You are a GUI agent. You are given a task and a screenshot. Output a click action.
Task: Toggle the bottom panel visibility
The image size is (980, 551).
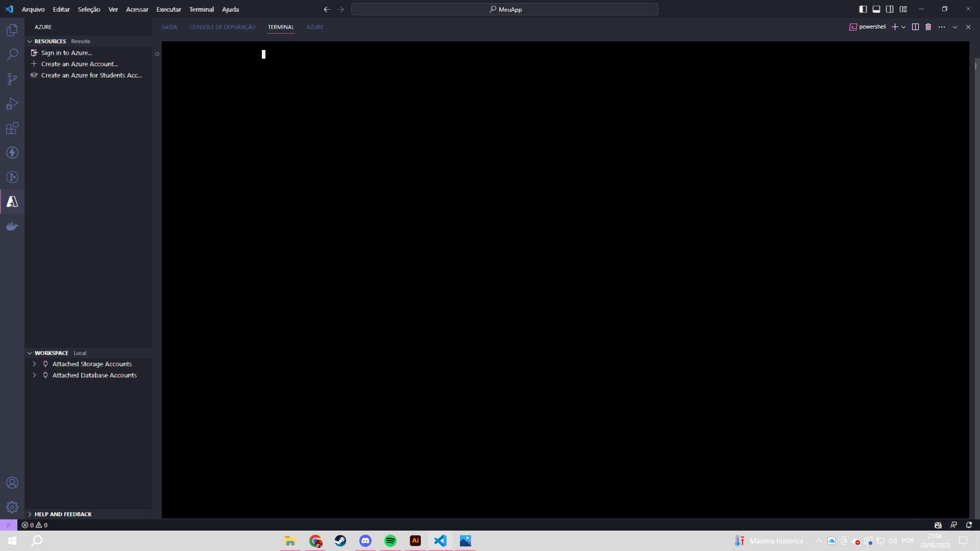[876, 9]
